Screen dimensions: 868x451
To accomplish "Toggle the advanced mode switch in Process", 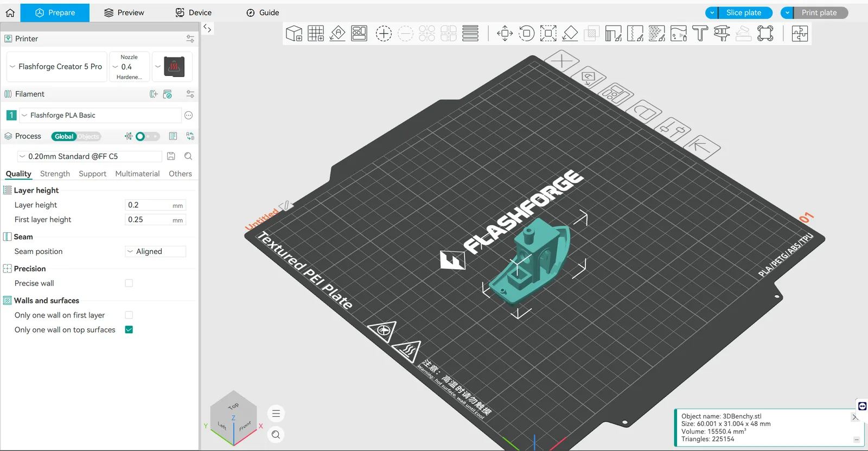I will (x=147, y=136).
